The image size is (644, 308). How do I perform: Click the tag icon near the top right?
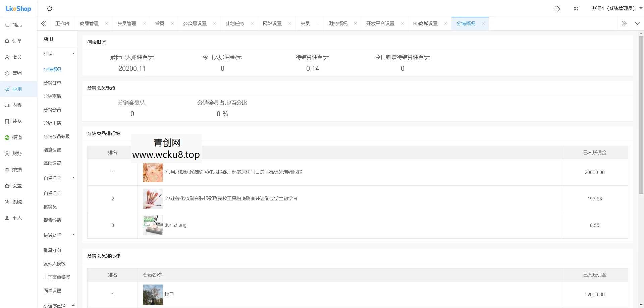pos(557,9)
